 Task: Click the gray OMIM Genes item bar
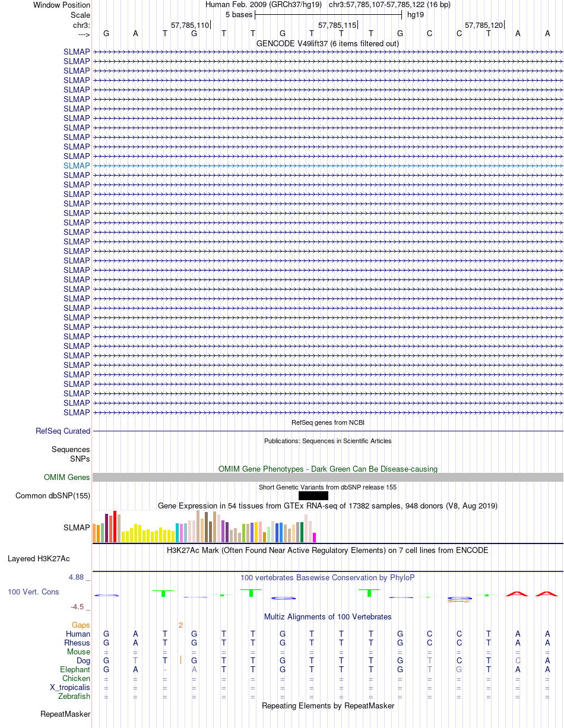tap(328, 477)
